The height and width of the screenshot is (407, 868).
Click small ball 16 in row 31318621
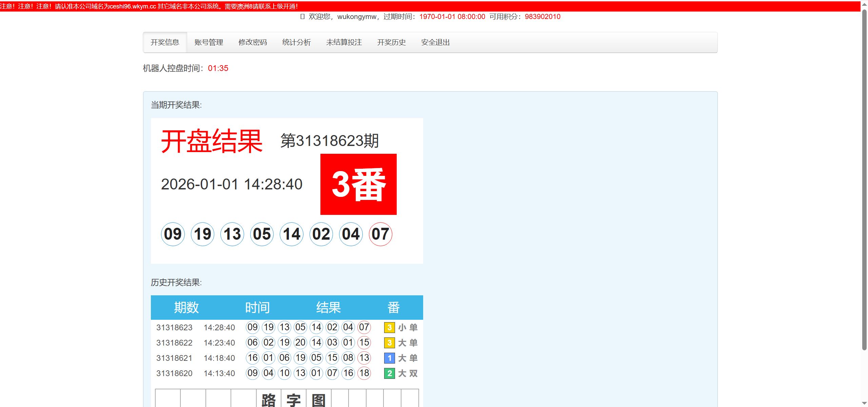[x=253, y=358]
